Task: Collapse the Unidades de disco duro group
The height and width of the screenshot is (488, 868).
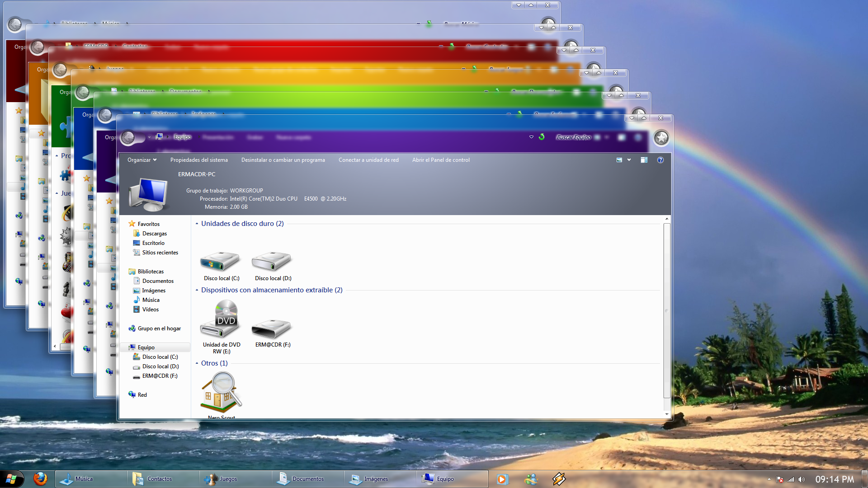Action: (197, 224)
